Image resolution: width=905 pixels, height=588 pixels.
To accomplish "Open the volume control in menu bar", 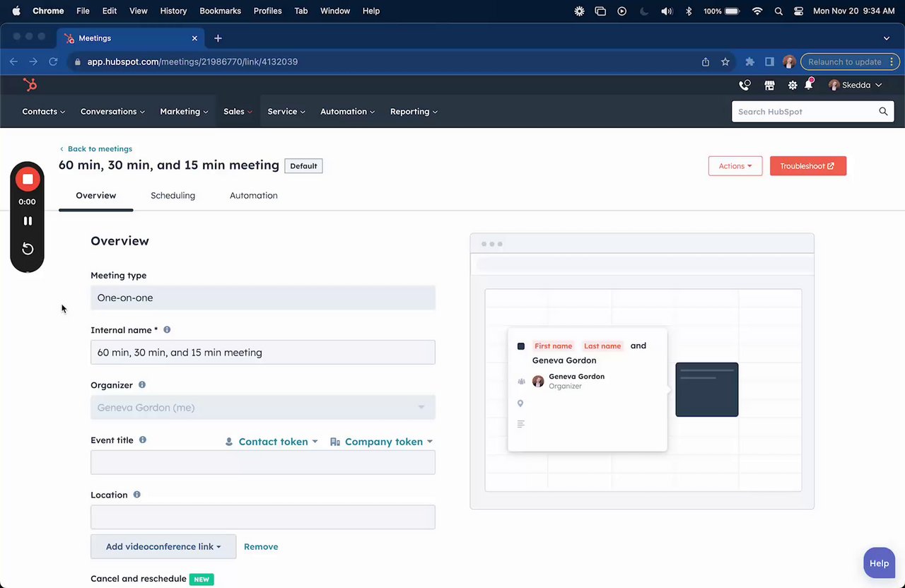I will [x=667, y=11].
